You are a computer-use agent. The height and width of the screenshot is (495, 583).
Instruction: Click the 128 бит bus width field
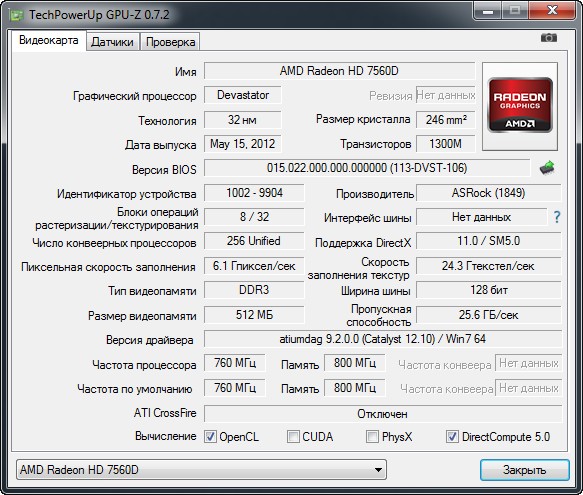tap(489, 290)
